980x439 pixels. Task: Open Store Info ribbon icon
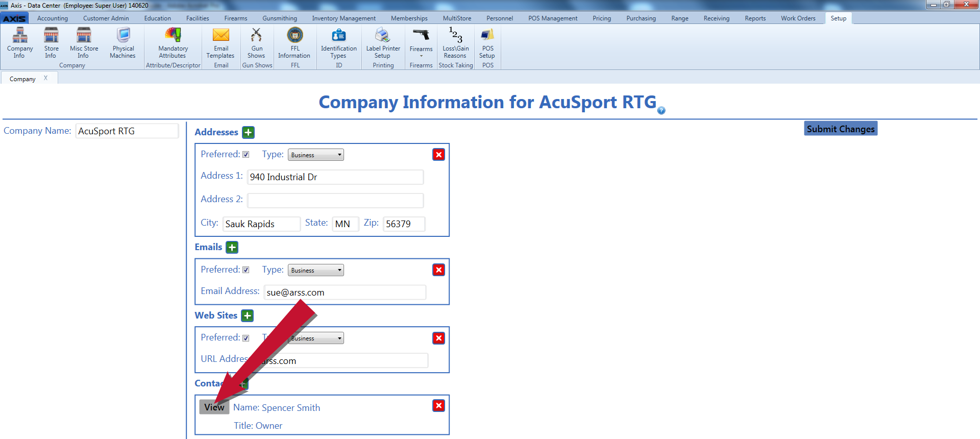click(x=51, y=43)
